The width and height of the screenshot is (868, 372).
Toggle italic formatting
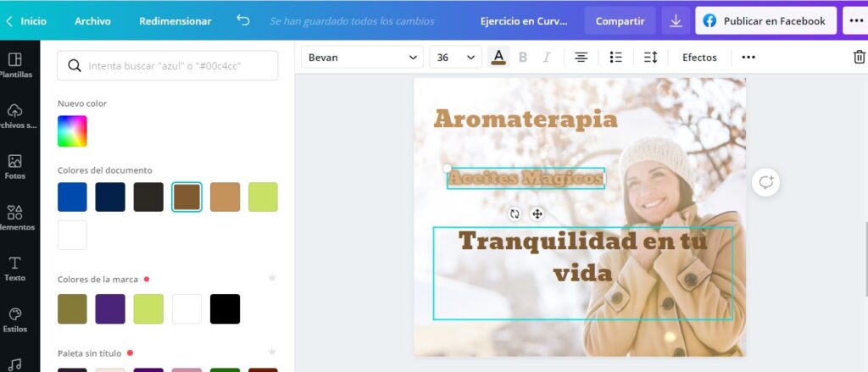coord(547,57)
